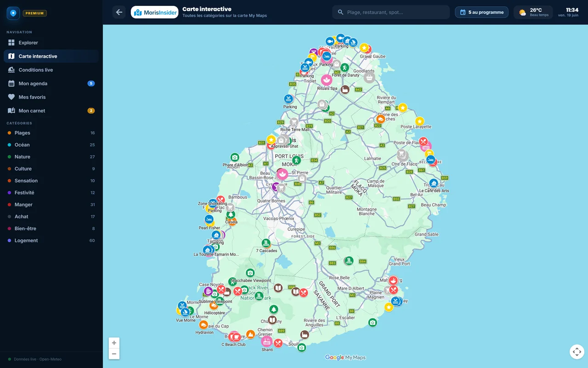This screenshot has height=368, width=588.
Task: Click the 11:34 ven. 19 juin clock
Action: pos(568,12)
